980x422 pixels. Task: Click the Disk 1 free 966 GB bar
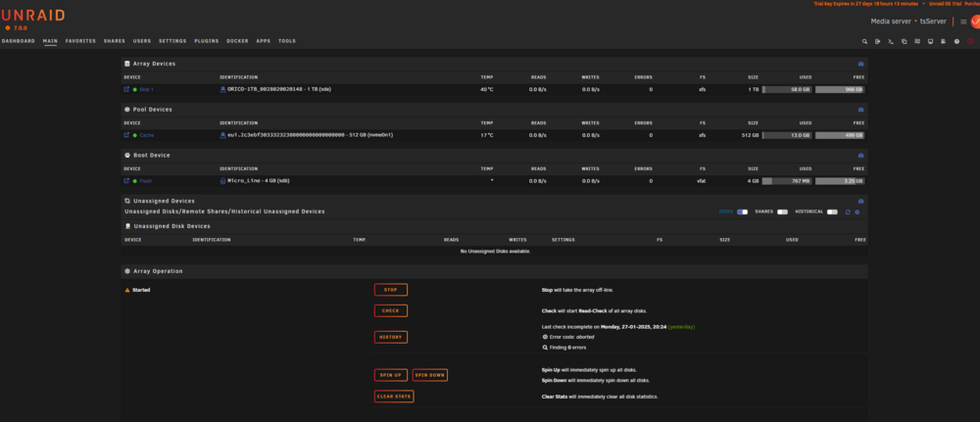[840, 89]
